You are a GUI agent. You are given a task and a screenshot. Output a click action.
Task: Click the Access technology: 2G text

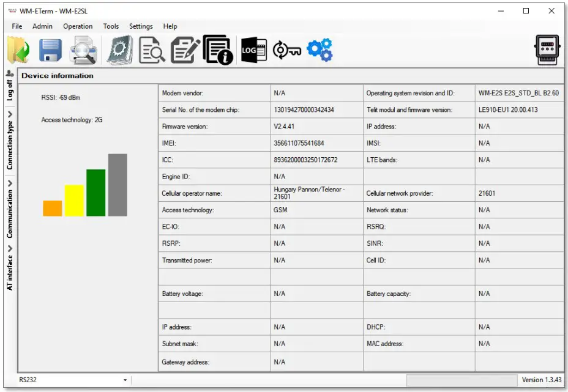[x=72, y=120]
